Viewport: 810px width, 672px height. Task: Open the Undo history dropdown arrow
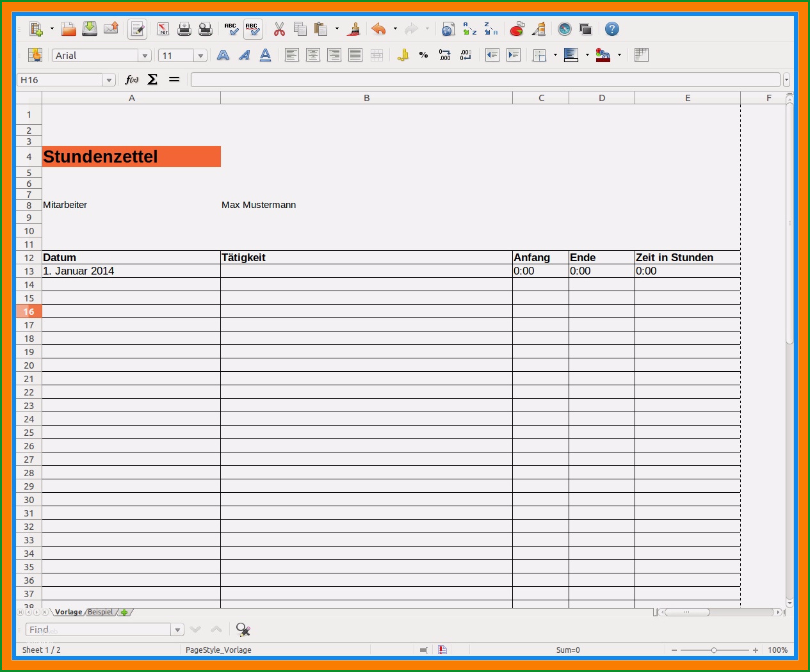(x=395, y=29)
